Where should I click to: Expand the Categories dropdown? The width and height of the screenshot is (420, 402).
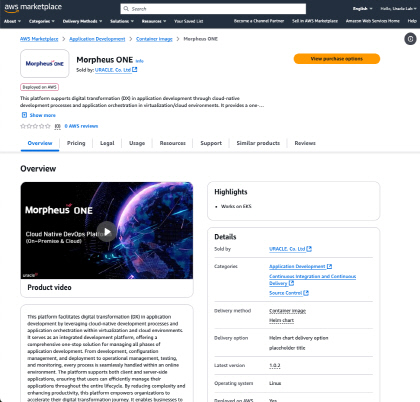click(42, 21)
